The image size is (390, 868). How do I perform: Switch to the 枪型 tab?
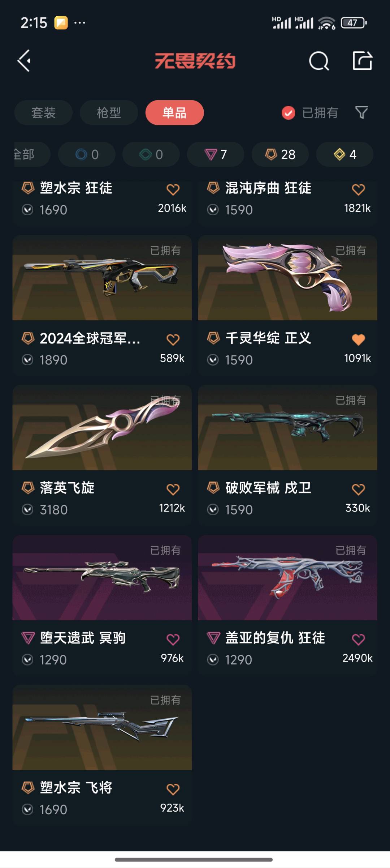coord(109,112)
